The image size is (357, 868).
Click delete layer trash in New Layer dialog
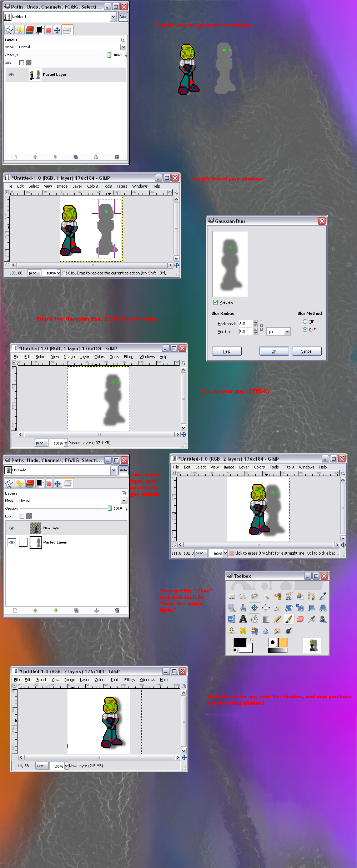117,610
